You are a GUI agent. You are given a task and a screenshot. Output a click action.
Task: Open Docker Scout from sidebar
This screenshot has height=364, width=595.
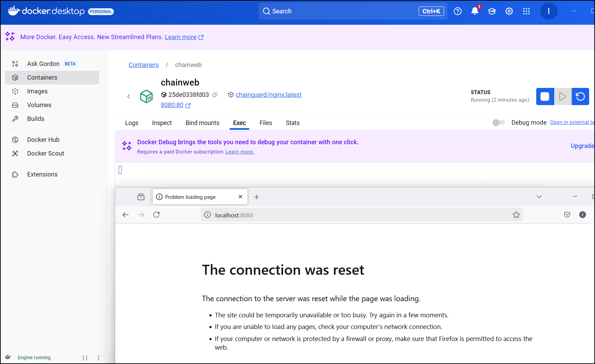coord(52,153)
